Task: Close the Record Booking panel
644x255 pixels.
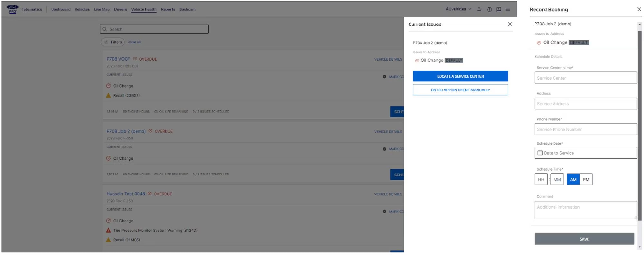Action: [x=639, y=9]
